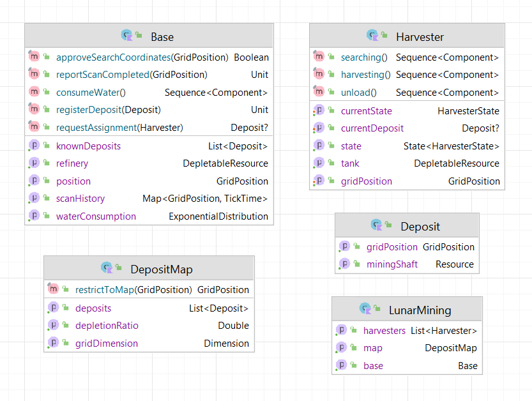Click property icon beside harvesters
532x401 pixels.
(x=341, y=329)
